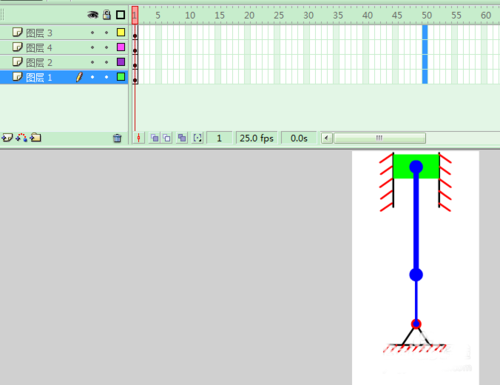Screen dimensions: 500x385
Task: Click the Insert Layer Folder icon
Action: click(35, 137)
